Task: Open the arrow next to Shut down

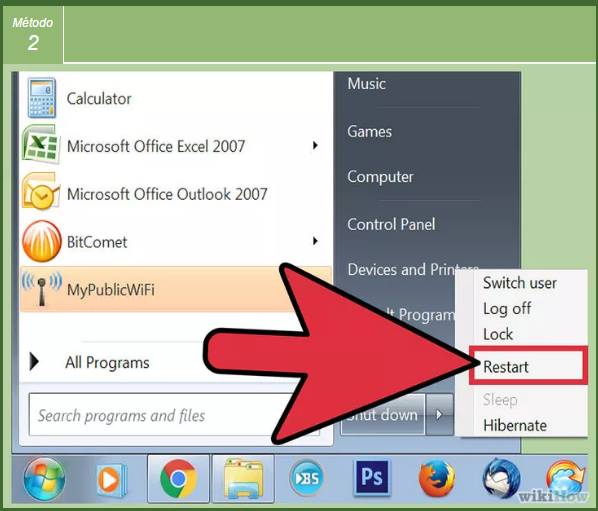Action: pyautogui.click(x=439, y=415)
